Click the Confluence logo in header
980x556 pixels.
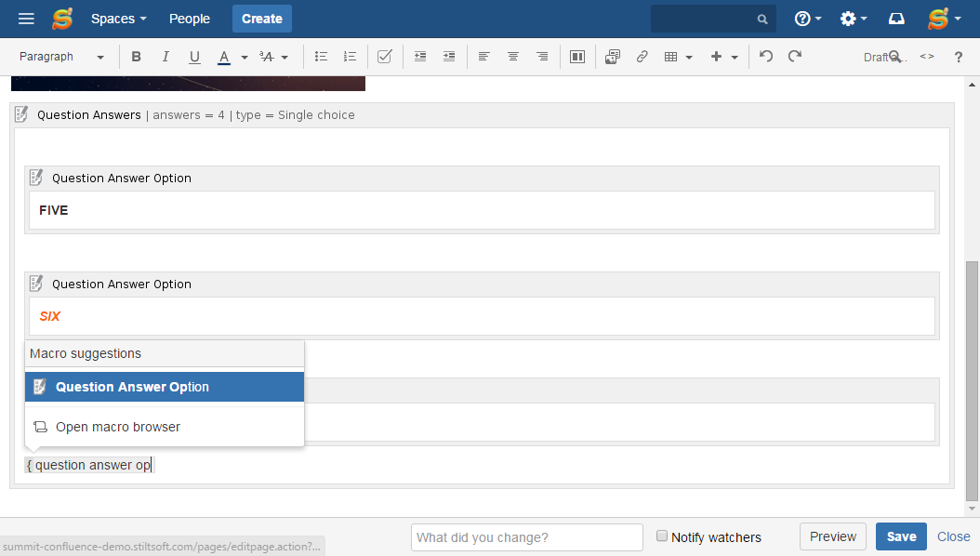62,19
